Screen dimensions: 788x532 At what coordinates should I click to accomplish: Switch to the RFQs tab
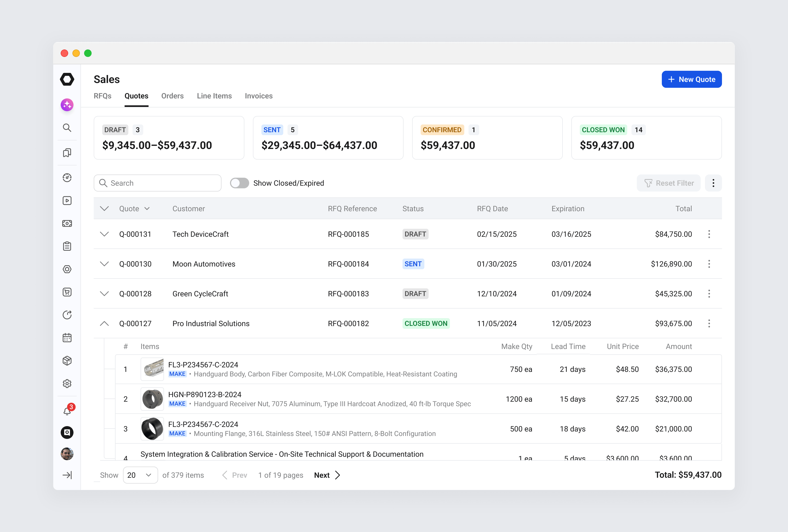pyautogui.click(x=102, y=96)
